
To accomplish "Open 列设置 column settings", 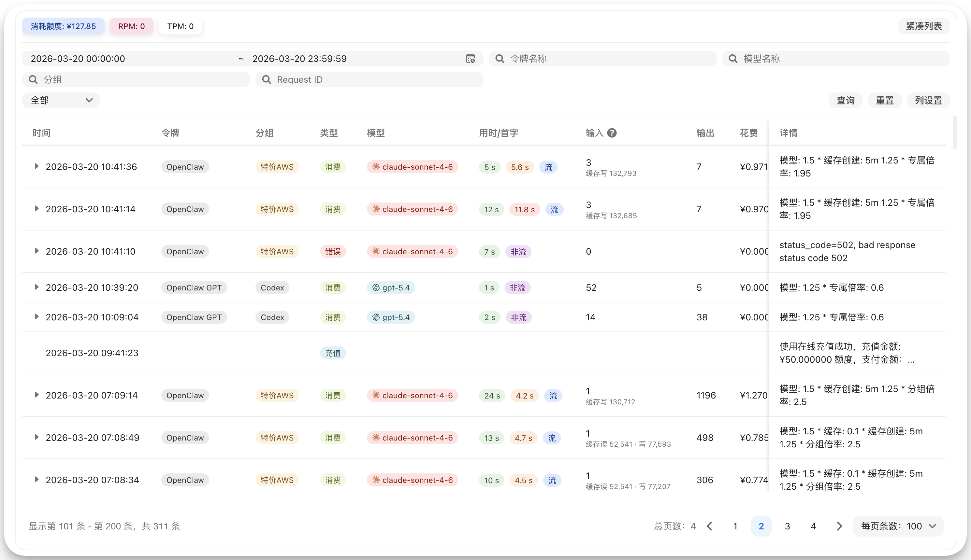I will 928,100.
